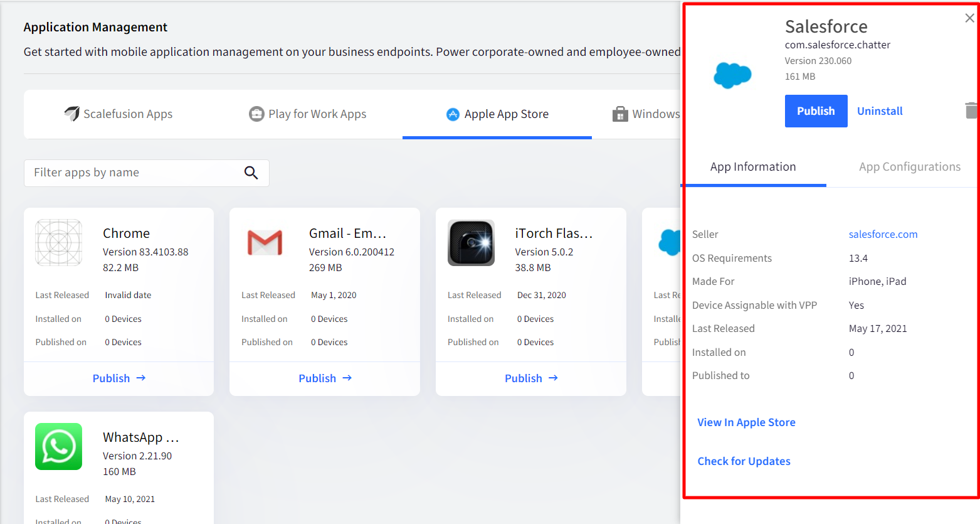Click the arrow next to Gmail Publish
The image size is (980, 524).
click(347, 378)
